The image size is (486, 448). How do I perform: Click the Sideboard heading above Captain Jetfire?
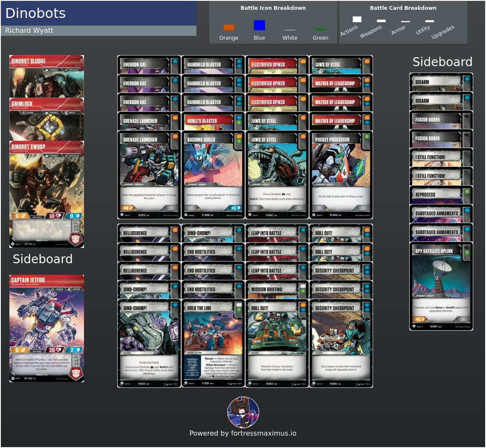point(43,259)
